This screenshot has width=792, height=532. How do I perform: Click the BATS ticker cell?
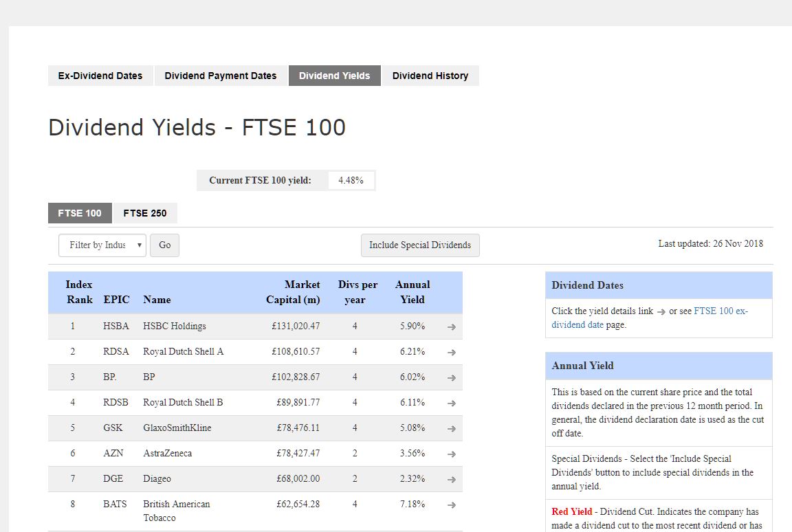tap(115, 504)
